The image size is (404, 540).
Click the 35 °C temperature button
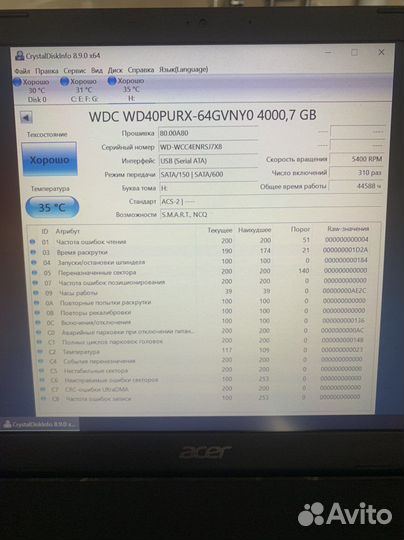(x=52, y=208)
